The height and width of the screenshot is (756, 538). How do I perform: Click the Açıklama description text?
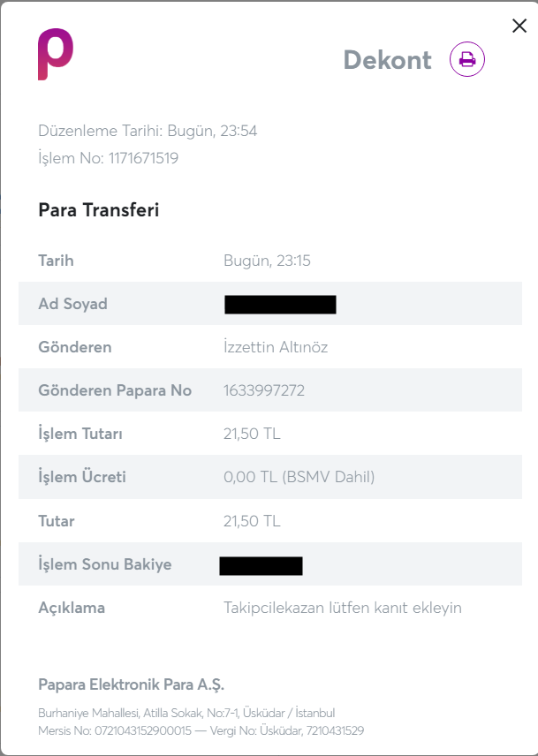(342, 608)
